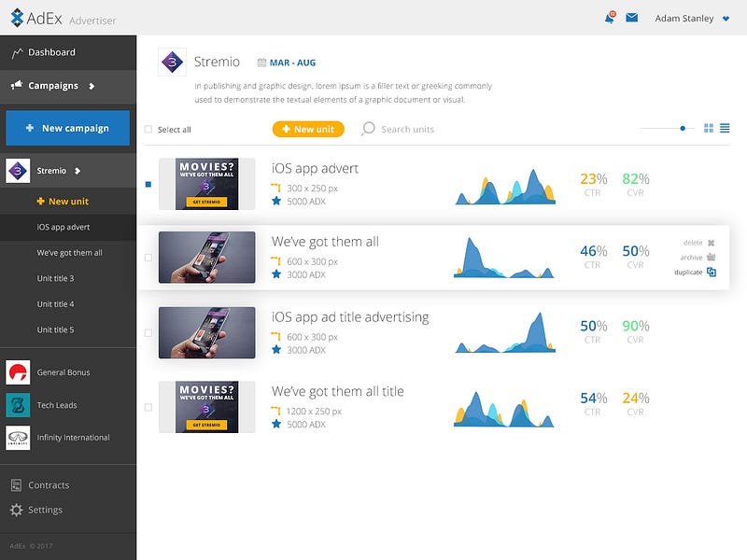Image resolution: width=747 pixels, height=560 pixels.
Task: Click the archive icon on We've got them all
Action: (x=711, y=258)
